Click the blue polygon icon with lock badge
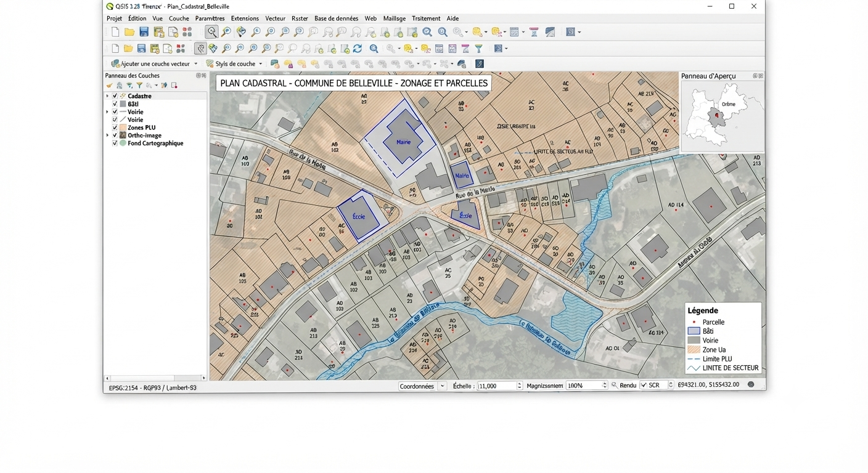 click(462, 64)
